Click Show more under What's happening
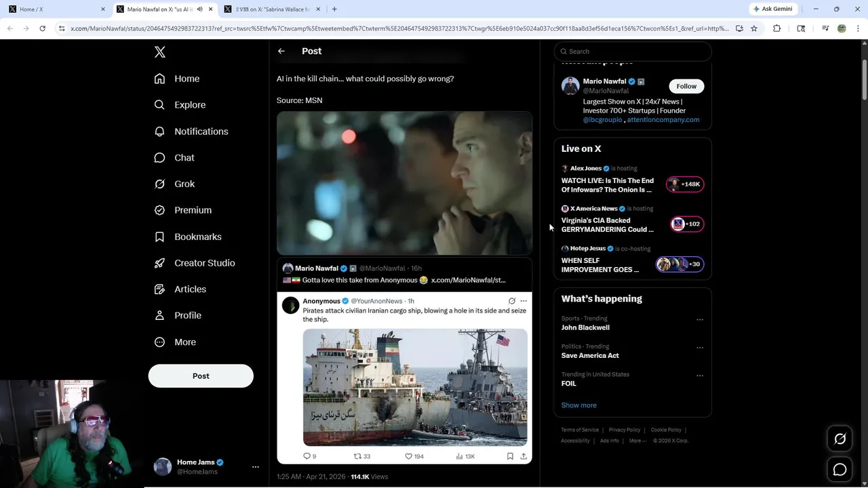 click(x=578, y=405)
